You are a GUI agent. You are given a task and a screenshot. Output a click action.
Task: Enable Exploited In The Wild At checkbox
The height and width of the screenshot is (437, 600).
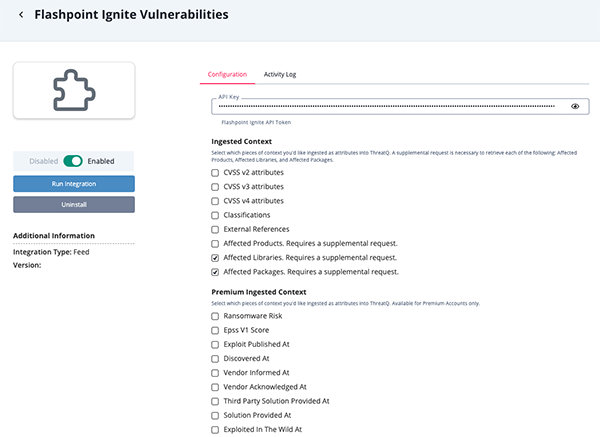(x=215, y=429)
